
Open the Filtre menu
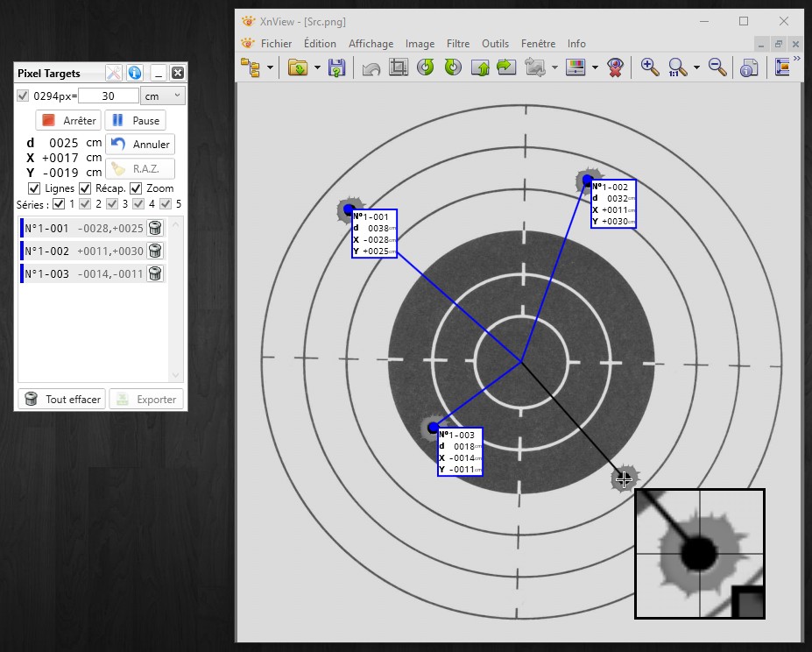458,44
